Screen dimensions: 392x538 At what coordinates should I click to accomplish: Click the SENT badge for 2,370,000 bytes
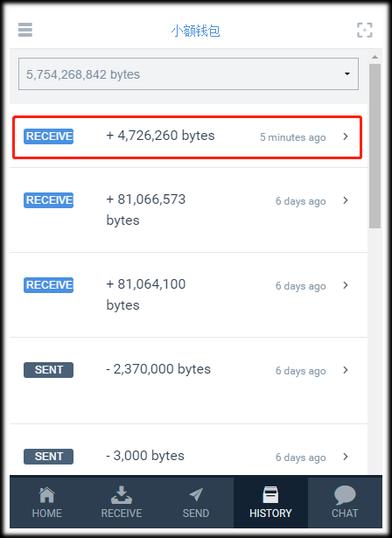click(48, 370)
